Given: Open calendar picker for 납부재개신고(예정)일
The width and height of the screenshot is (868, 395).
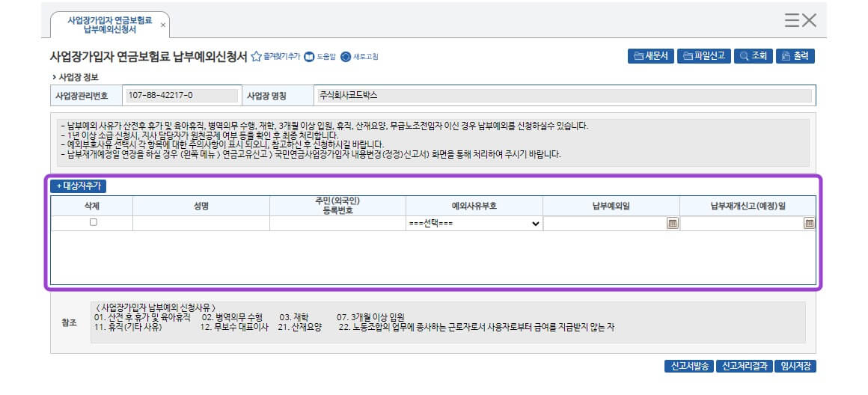Looking at the screenshot, I should [809, 223].
